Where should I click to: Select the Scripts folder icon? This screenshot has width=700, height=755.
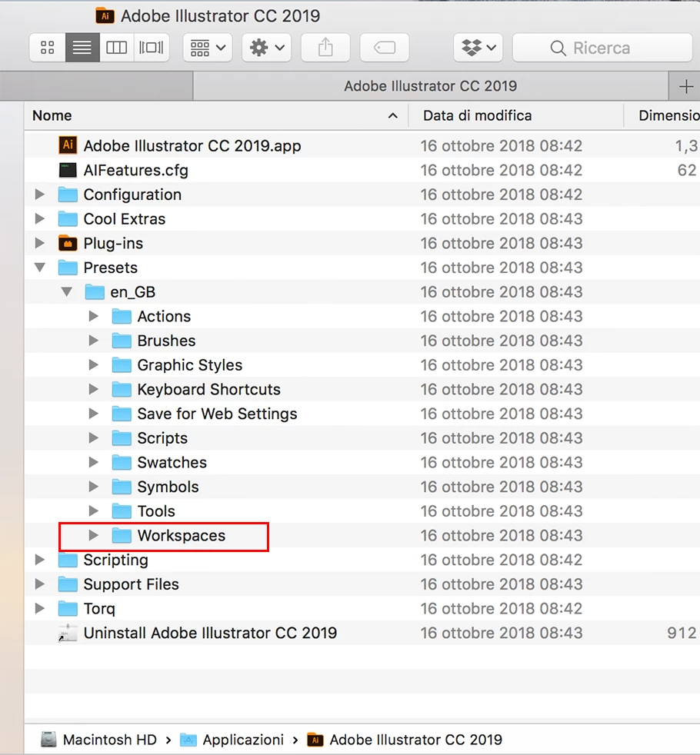coord(122,437)
